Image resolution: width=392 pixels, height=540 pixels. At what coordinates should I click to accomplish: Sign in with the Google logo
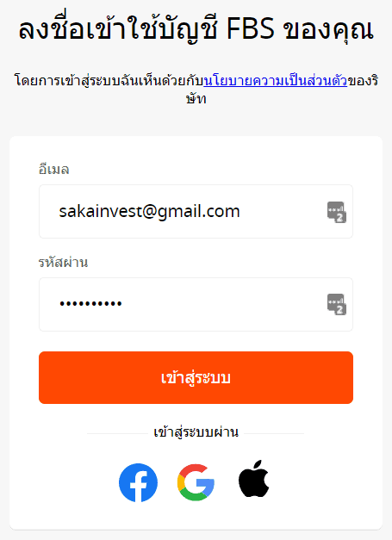[196, 482]
